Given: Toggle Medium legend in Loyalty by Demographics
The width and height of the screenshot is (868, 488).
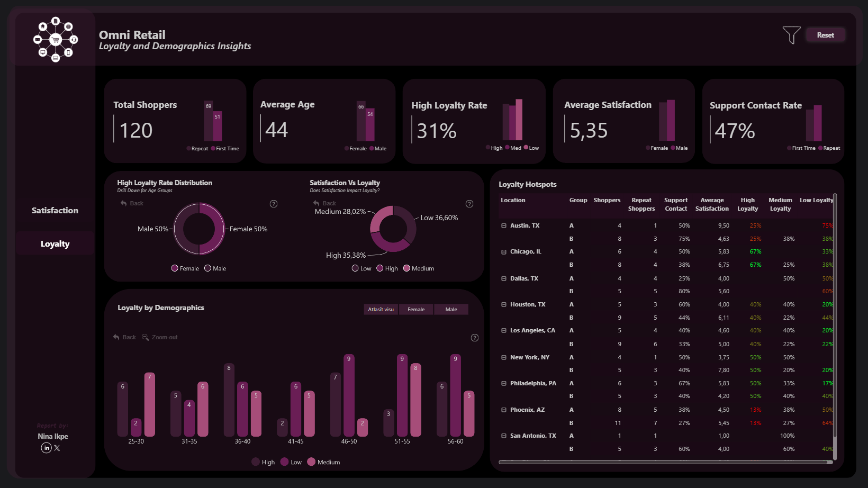Looking at the screenshot, I should click(x=323, y=462).
